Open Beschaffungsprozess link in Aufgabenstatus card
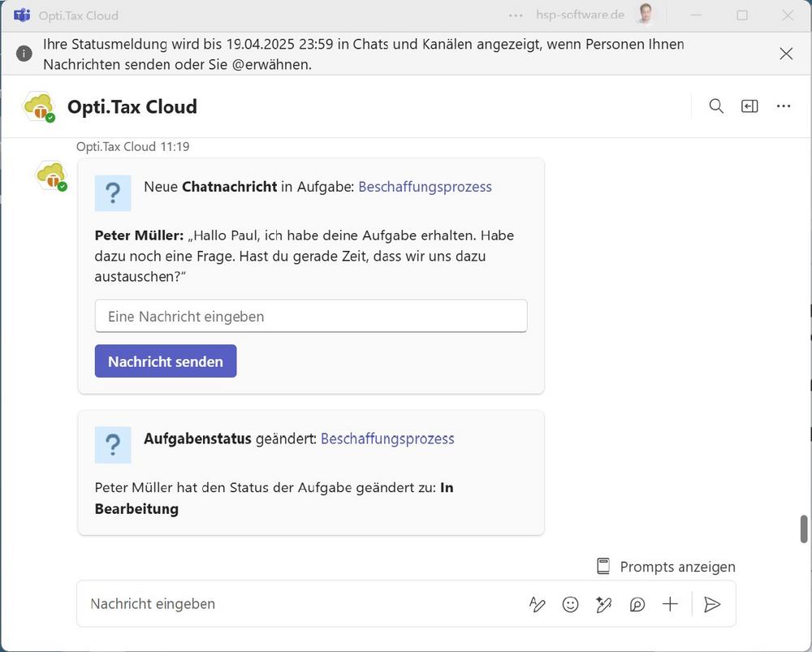Viewport: 812px width, 652px height. 387,438
